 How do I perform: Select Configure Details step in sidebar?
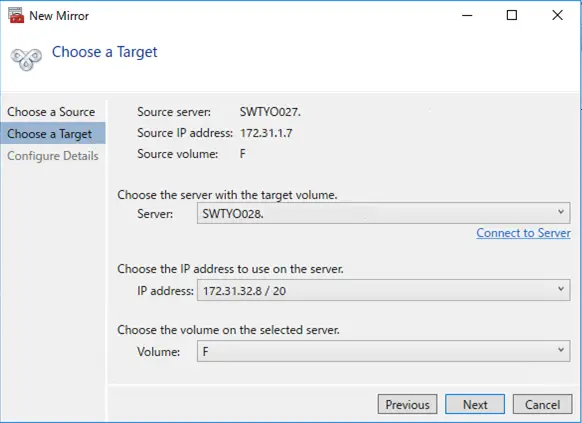pos(53,156)
